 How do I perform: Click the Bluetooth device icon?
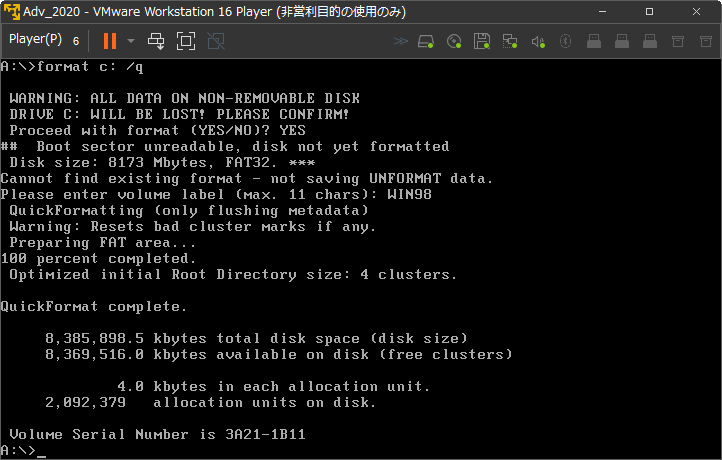[565, 41]
